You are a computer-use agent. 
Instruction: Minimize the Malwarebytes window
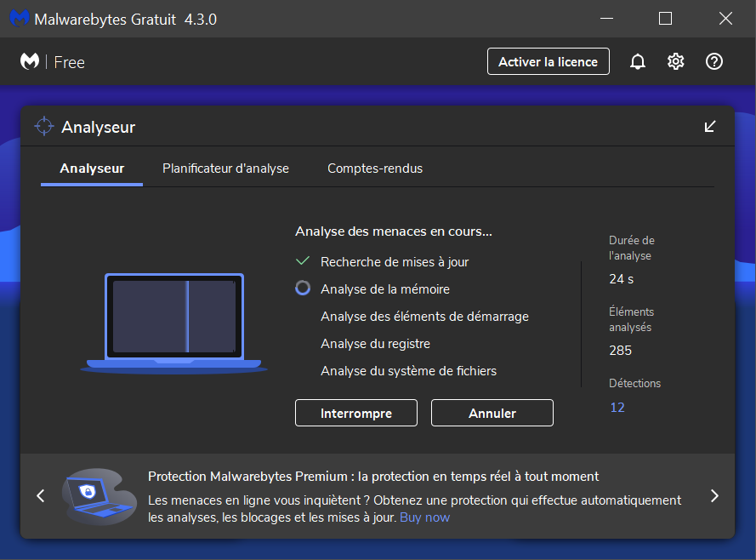tap(606, 19)
